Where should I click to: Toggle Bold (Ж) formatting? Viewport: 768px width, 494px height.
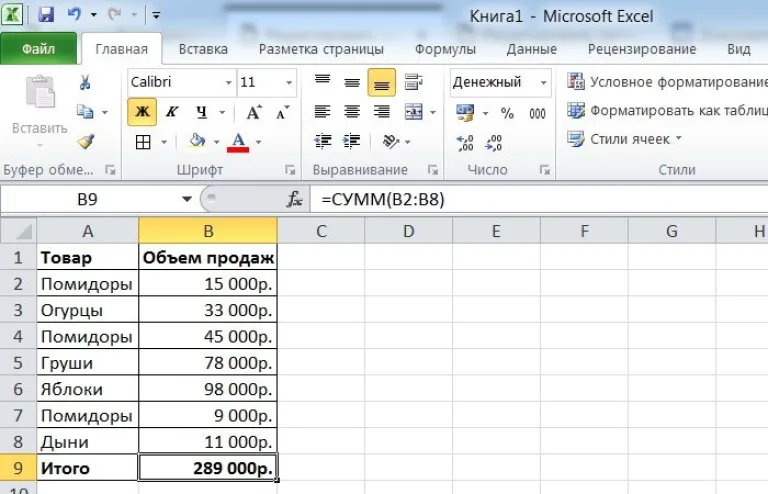click(142, 112)
